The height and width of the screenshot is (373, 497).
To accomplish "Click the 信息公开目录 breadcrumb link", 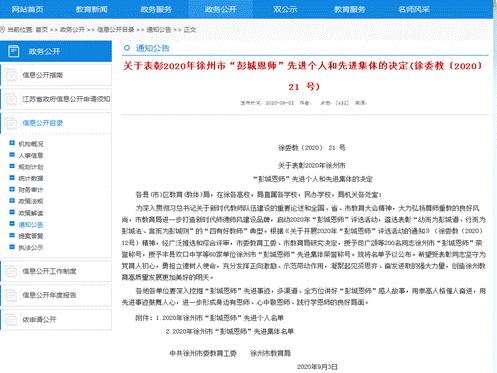I will 116,30.
